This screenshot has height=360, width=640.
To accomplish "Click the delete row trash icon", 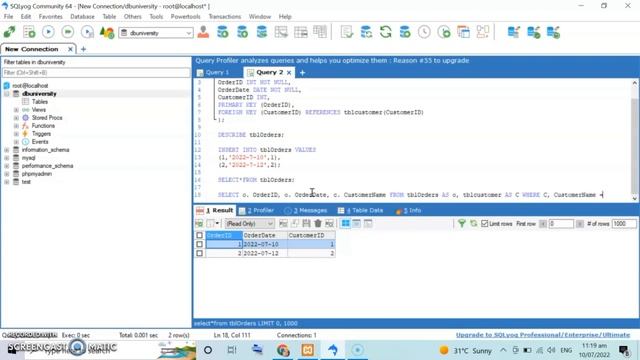I will tap(318, 223).
